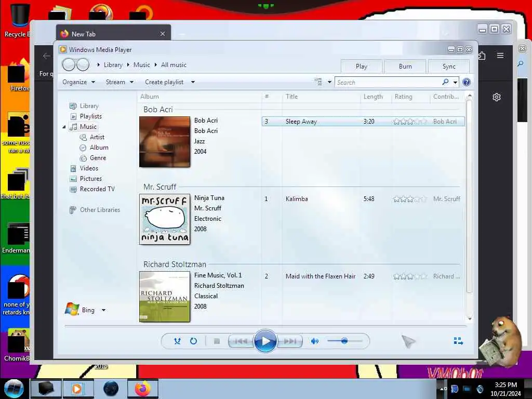Select Library in the breadcrumb

113,65
